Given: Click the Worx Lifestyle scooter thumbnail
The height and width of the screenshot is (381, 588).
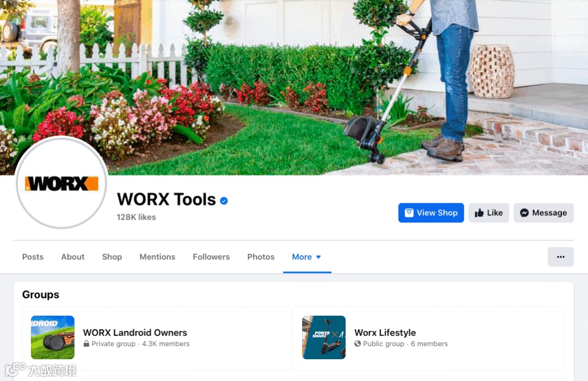Looking at the screenshot, I should pos(324,337).
